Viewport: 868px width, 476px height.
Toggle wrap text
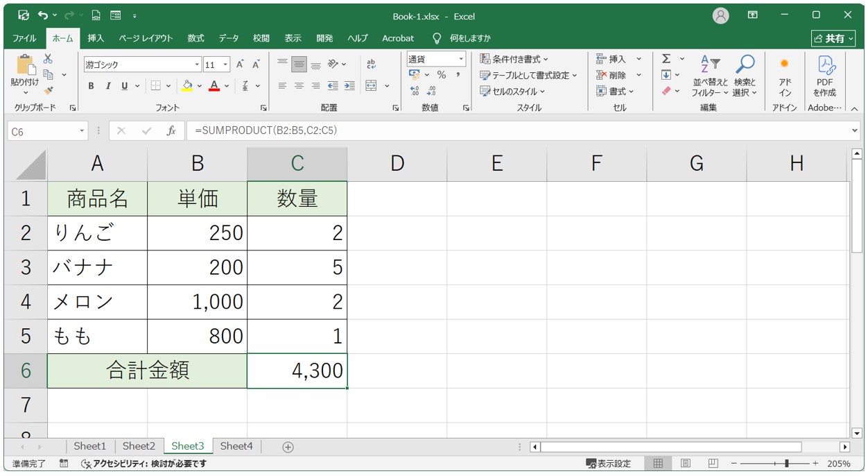click(371, 64)
